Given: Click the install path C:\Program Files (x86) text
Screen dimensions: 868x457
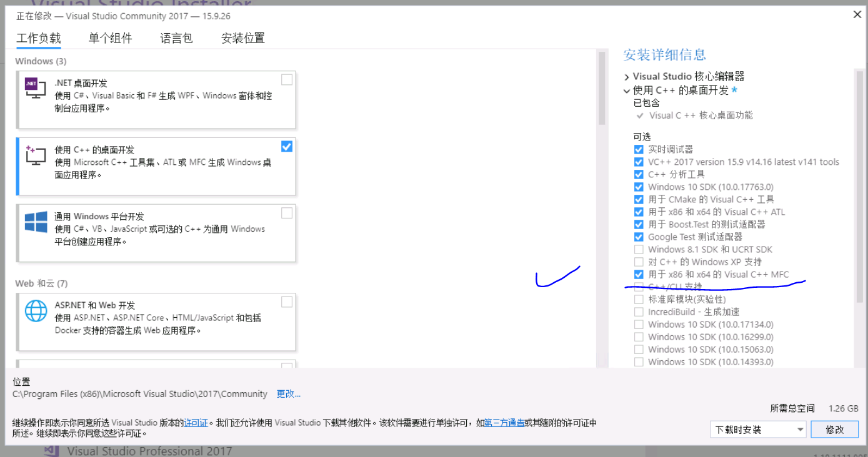Looking at the screenshot, I should (140, 394).
